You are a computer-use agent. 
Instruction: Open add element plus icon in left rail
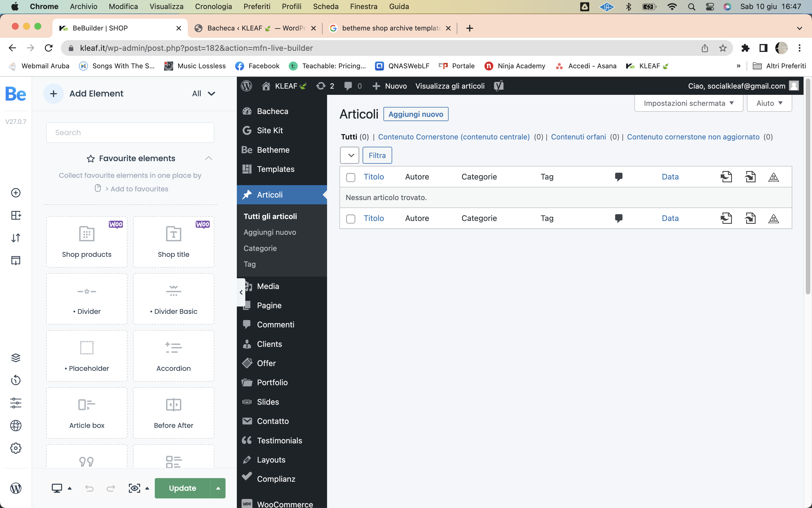16,193
